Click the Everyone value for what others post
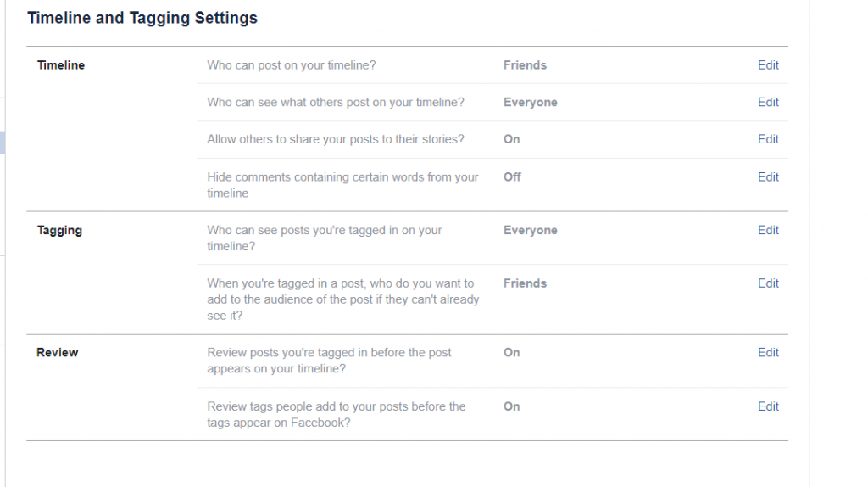This screenshot has width=868, height=487. coord(531,102)
